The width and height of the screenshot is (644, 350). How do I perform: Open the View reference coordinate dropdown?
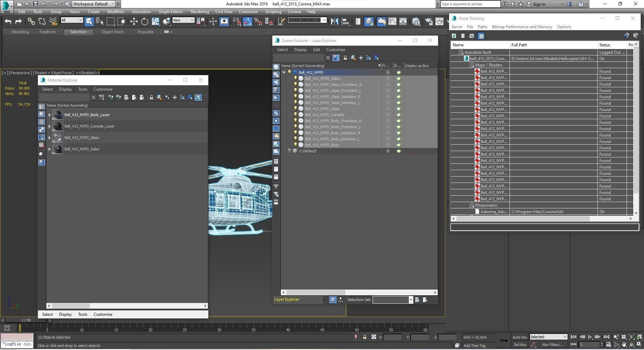coord(183,20)
